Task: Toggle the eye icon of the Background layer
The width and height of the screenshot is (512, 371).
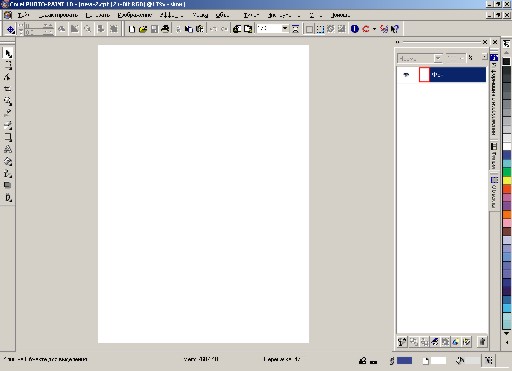Action: pos(406,75)
